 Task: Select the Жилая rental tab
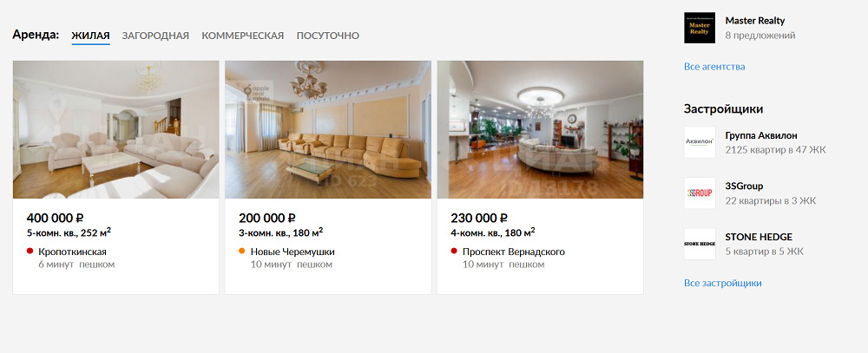pos(91,36)
